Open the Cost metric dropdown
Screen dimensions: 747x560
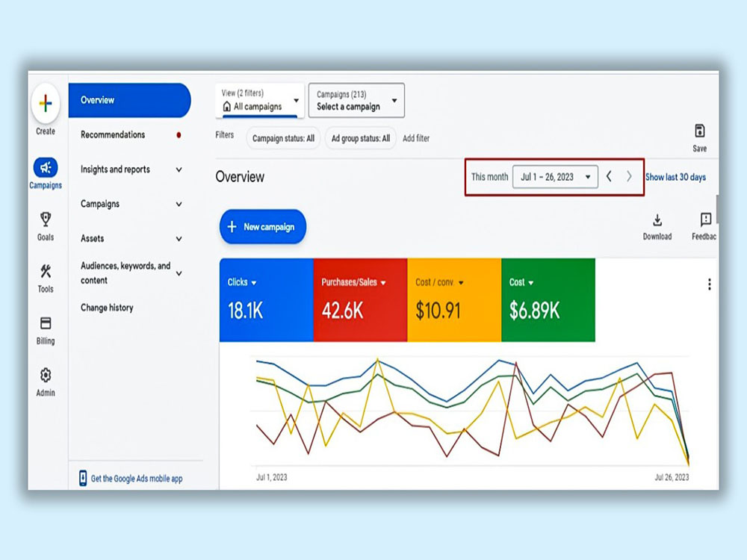click(x=521, y=282)
